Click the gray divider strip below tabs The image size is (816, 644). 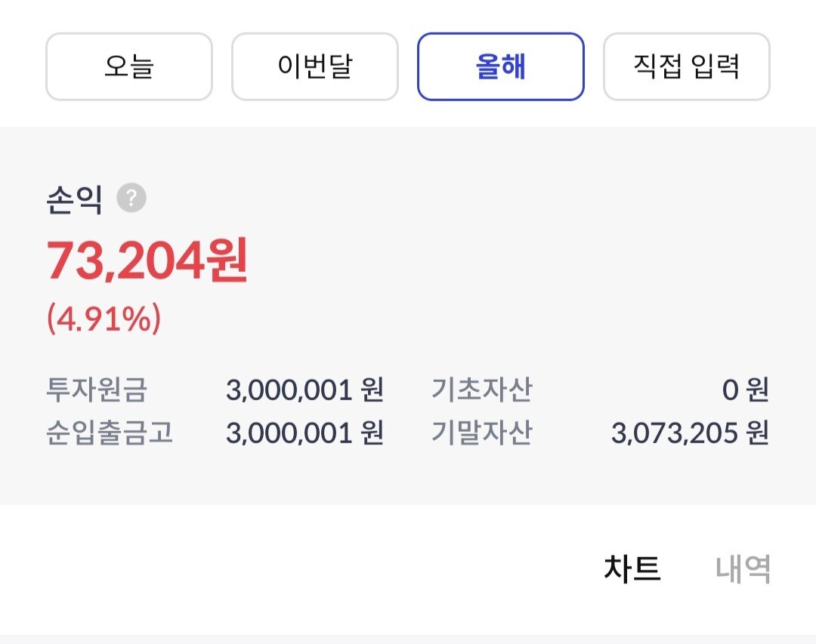click(x=408, y=639)
